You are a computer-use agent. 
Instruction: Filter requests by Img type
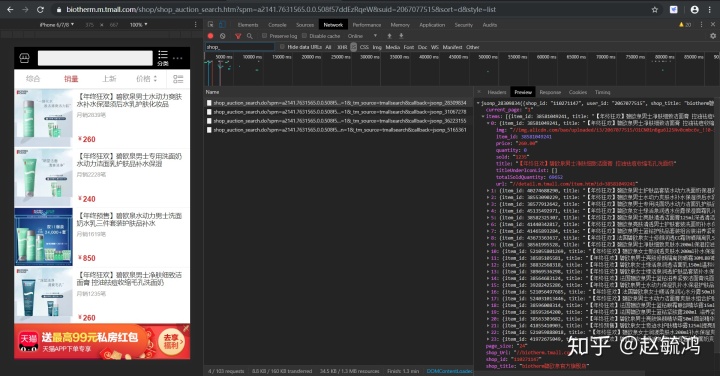click(x=377, y=47)
